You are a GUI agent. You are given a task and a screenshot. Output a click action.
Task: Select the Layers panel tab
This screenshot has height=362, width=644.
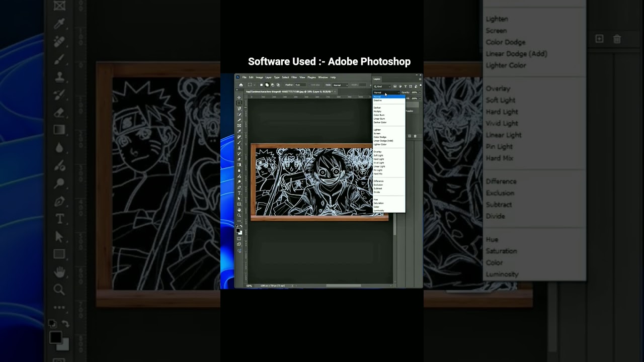pyautogui.click(x=377, y=79)
